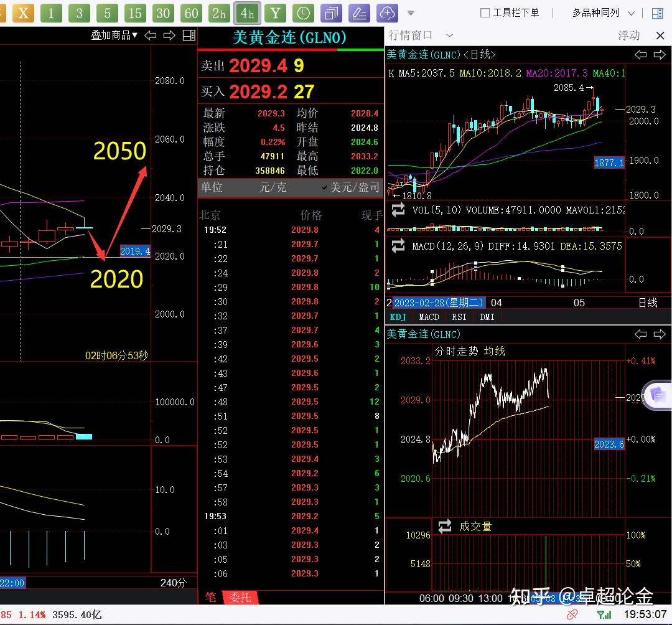This screenshot has width=672, height=625.
Task: Open the 多品种同列 dropdown
Action: pyautogui.click(x=603, y=13)
